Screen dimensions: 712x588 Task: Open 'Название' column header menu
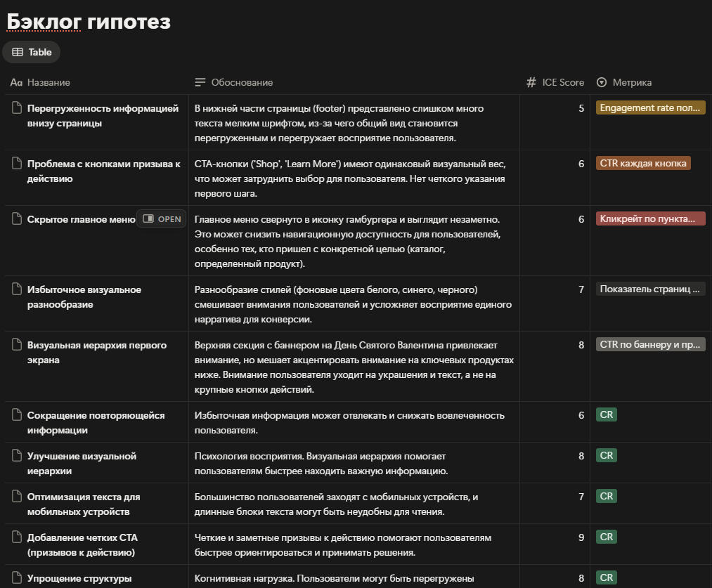(x=48, y=82)
